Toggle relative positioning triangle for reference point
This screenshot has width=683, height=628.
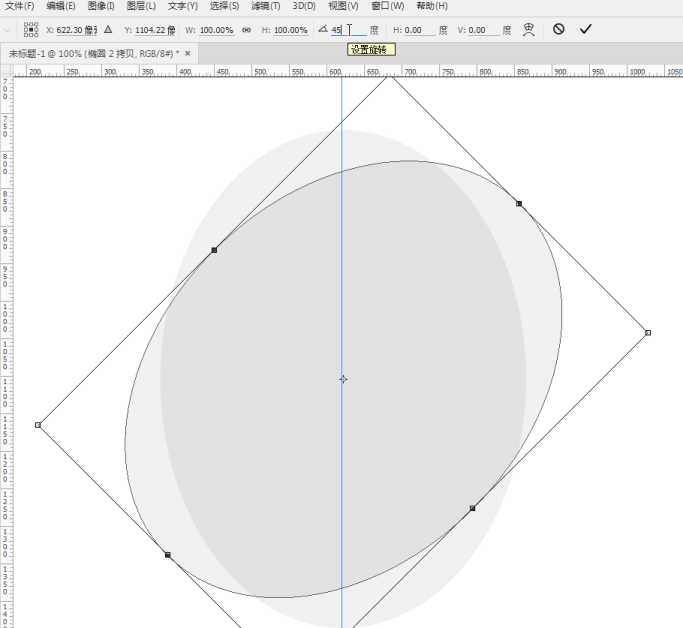coord(108,30)
